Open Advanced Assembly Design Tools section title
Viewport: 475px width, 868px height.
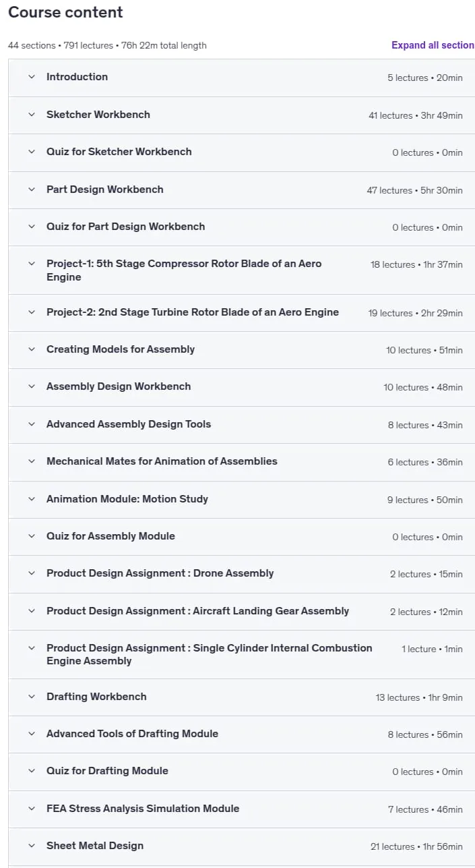pyautogui.click(x=129, y=424)
